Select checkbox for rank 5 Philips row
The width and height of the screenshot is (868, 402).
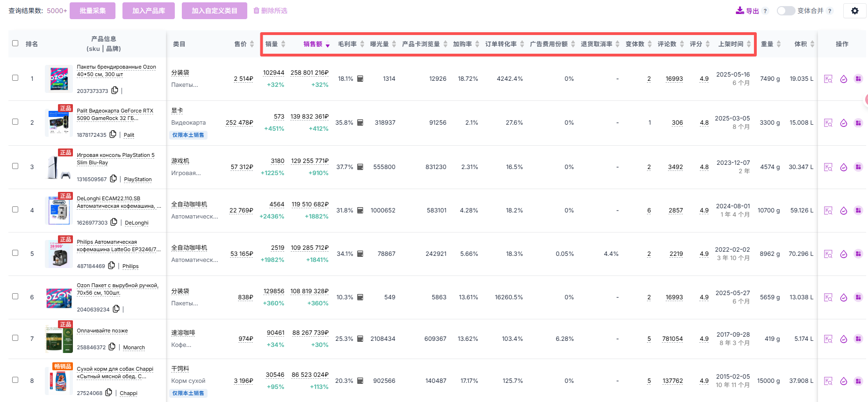tap(15, 253)
